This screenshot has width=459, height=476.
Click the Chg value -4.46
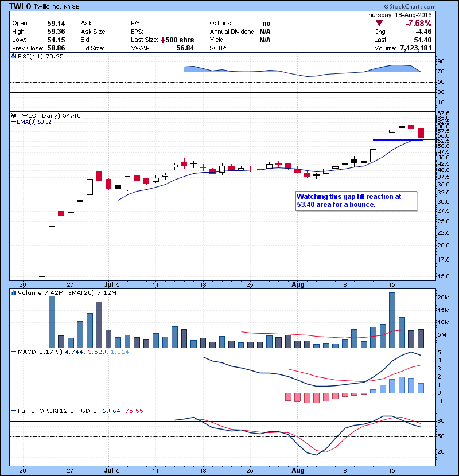[423, 32]
